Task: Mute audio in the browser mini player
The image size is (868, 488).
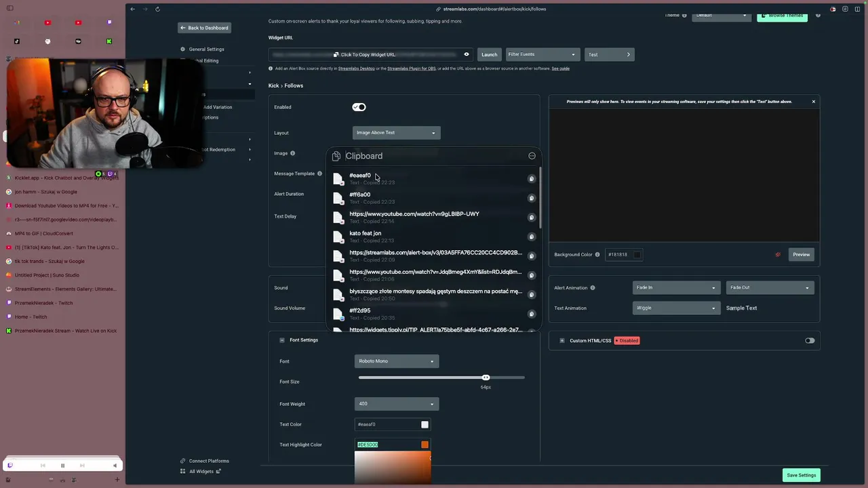Action: tap(115, 466)
